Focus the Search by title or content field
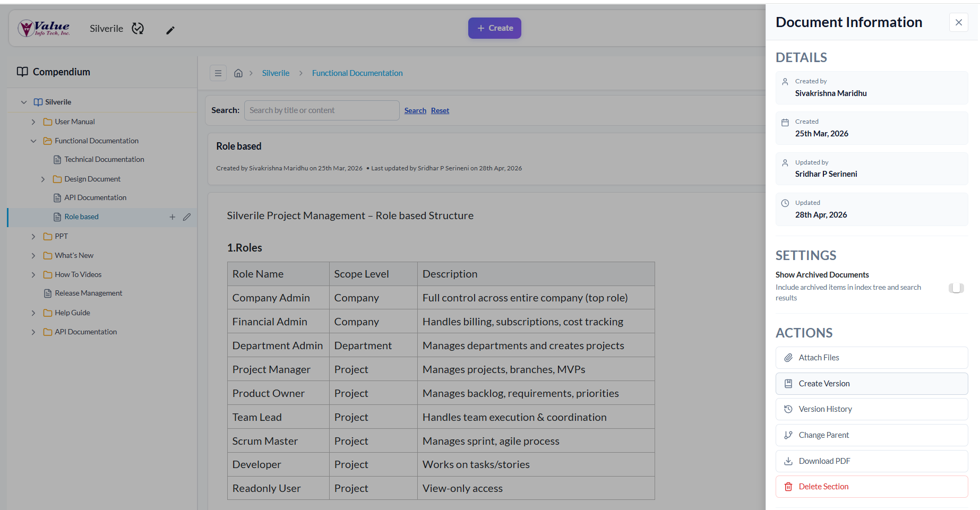This screenshot has width=980, height=510. click(322, 110)
